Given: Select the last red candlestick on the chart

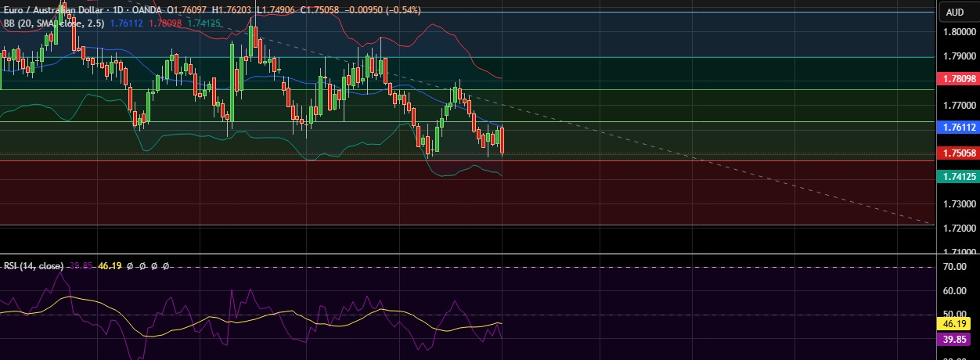Looking at the screenshot, I should [x=502, y=140].
